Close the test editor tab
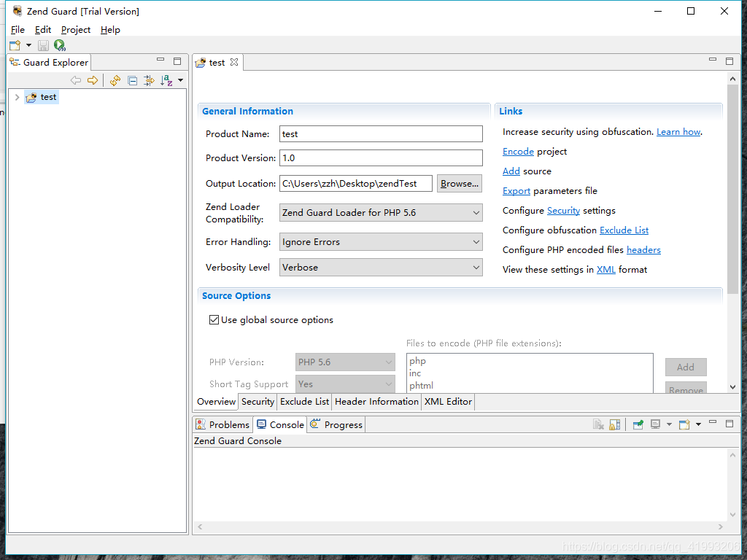Image resolution: width=747 pixels, height=560 pixels. [x=234, y=62]
